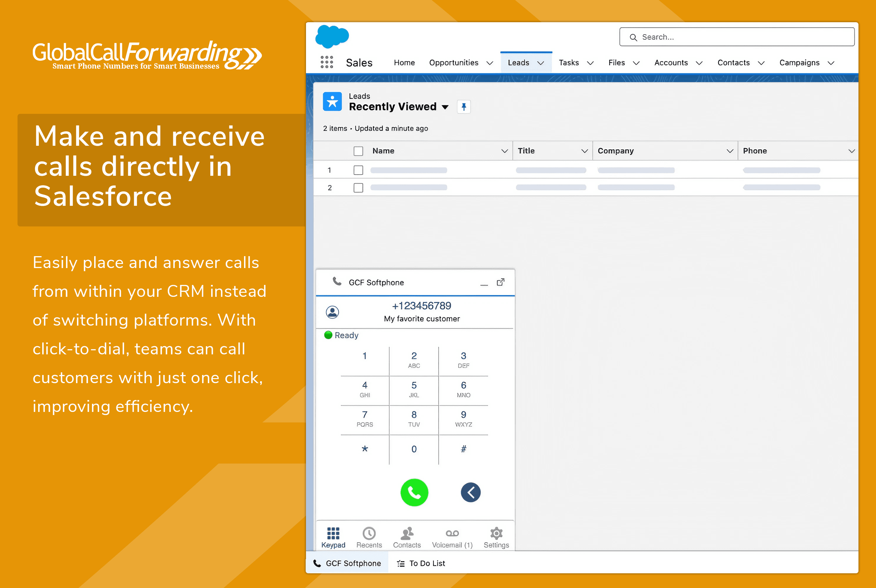Expand the Files tab chevron
This screenshot has width=876, height=588.
636,63
